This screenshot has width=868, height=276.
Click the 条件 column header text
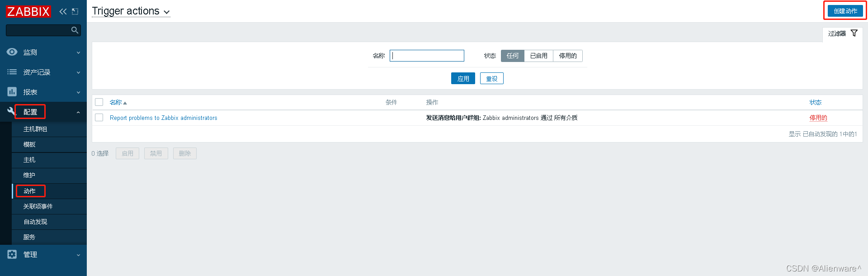[392, 102]
